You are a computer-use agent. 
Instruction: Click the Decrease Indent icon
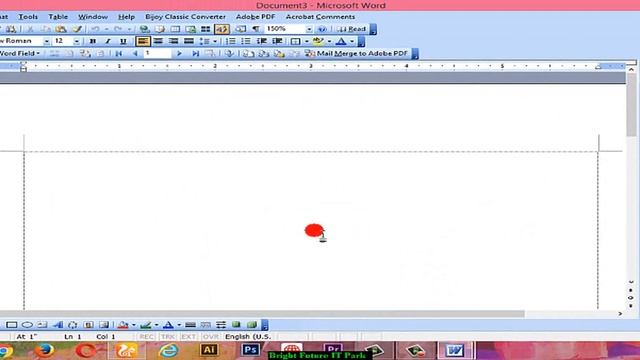click(262, 41)
